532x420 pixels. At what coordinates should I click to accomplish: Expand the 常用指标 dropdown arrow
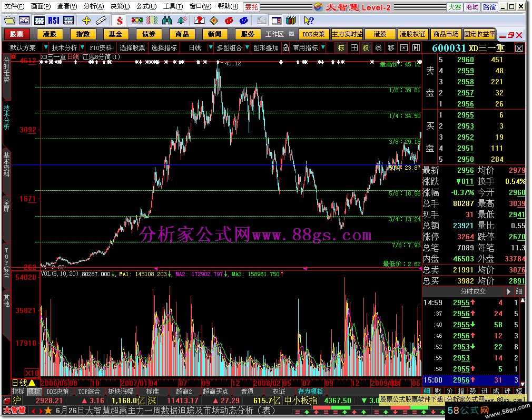(x=323, y=47)
